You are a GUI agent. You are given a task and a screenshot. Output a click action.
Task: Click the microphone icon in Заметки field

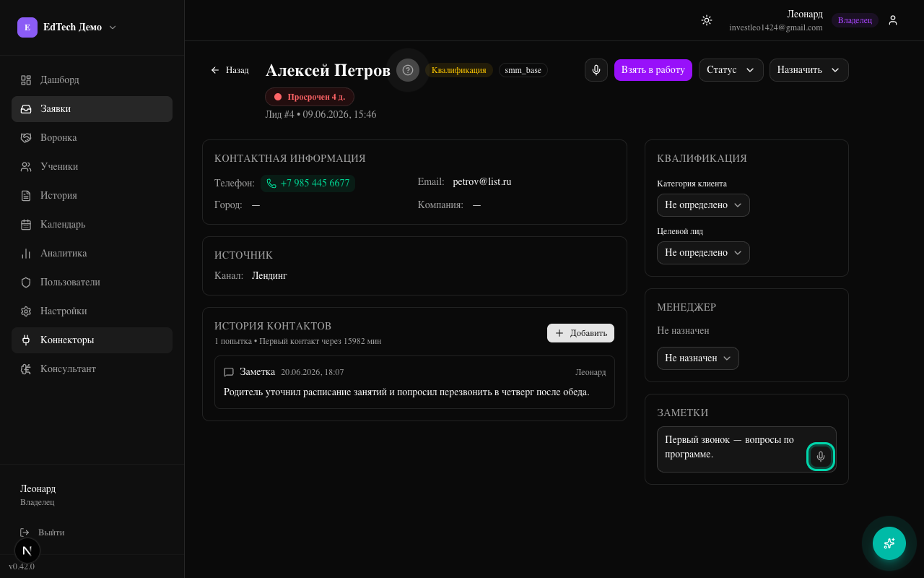click(x=820, y=457)
